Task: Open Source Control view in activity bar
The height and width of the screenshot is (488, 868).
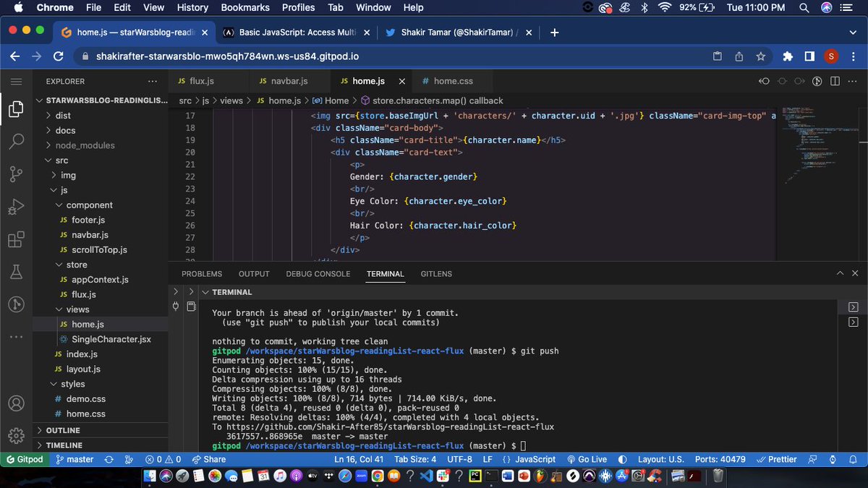Action: click(x=16, y=174)
